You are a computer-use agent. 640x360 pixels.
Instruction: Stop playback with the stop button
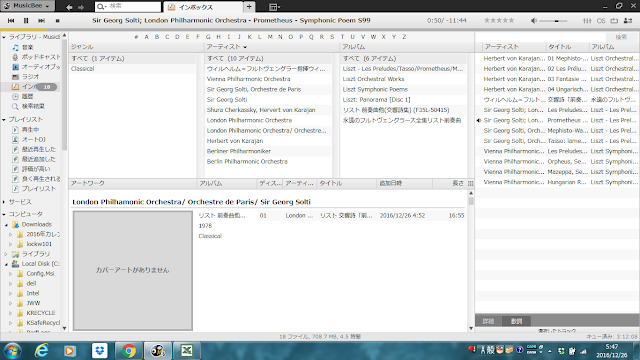coord(58,20)
